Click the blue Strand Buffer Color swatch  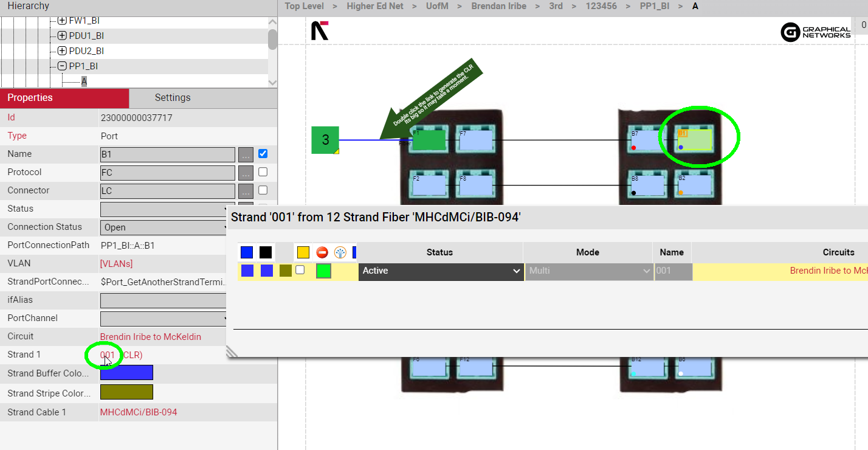[x=126, y=373]
